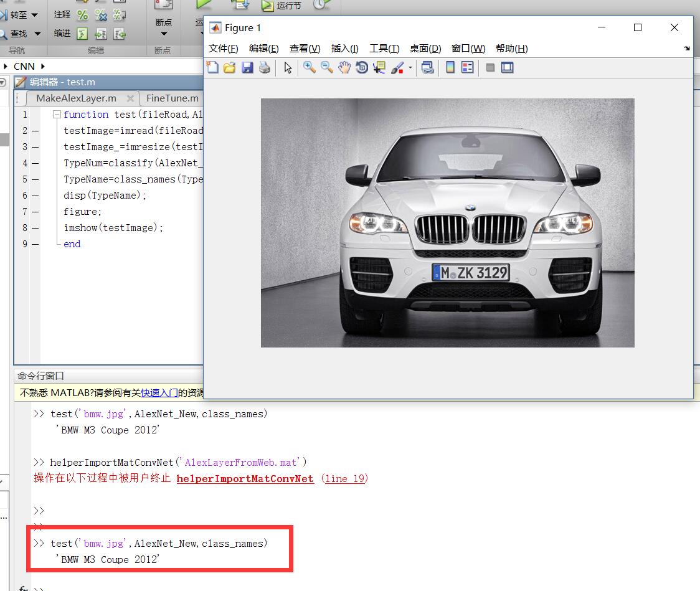The image size is (700, 591).
Task: Toggle breakpoint dash on line 4
Action: click(x=35, y=163)
